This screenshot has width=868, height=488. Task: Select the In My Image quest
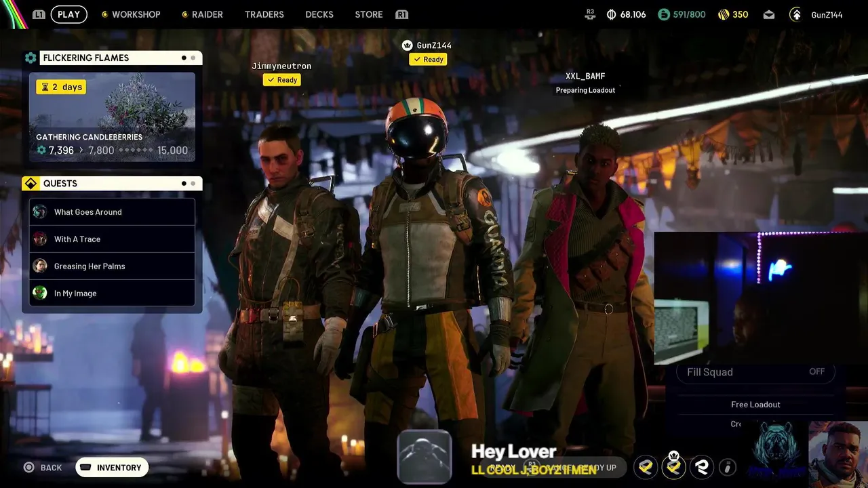pyautogui.click(x=112, y=293)
